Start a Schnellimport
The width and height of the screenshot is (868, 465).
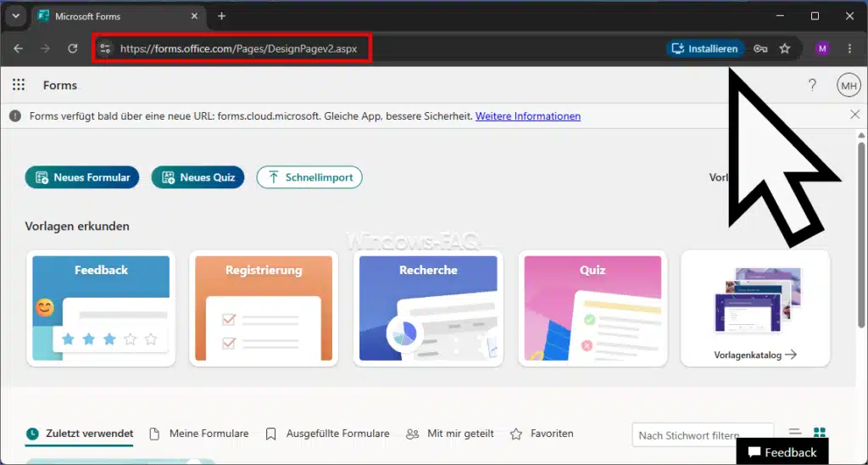309,177
